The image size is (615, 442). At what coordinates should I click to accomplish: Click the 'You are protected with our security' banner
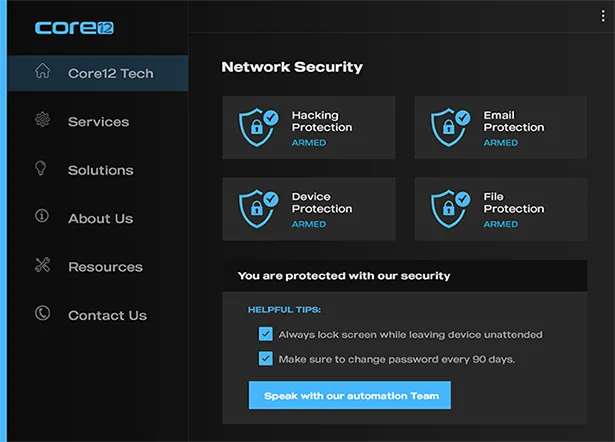coord(405,276)
